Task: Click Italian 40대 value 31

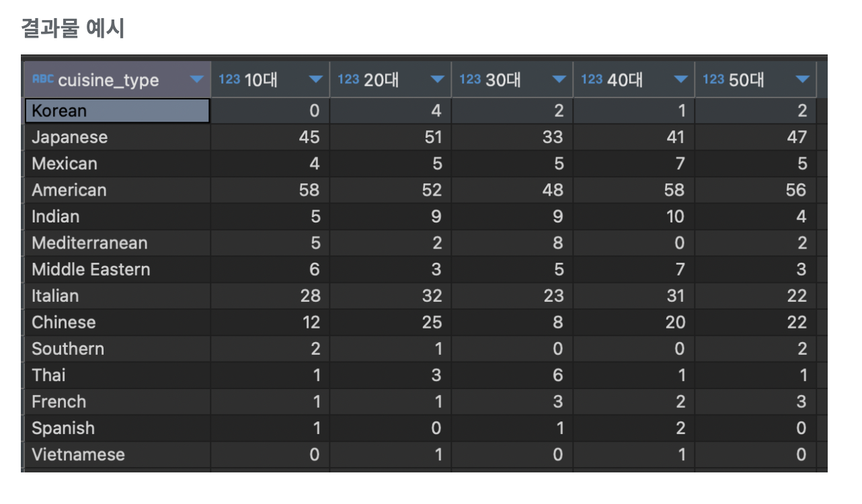Action: [x=675, y=296]
